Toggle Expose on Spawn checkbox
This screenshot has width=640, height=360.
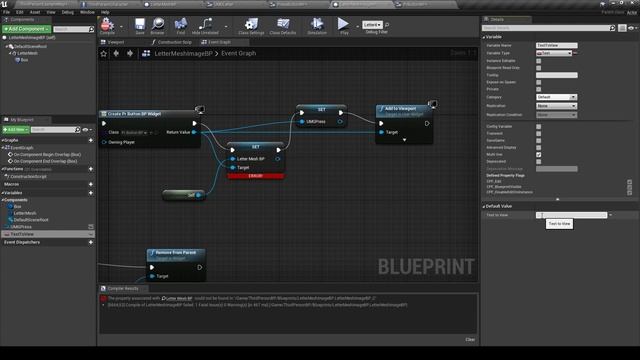538,82
